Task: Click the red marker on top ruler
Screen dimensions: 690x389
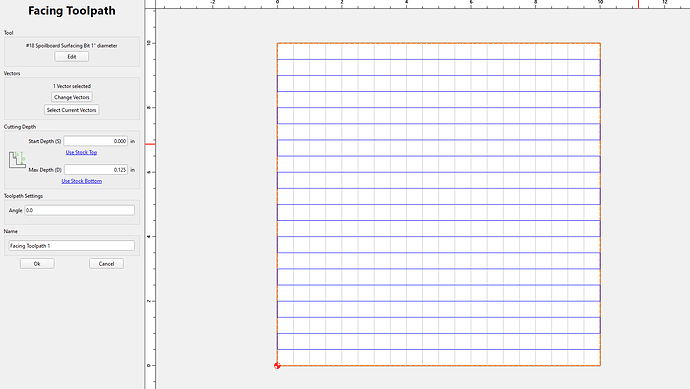Action: 639,4
